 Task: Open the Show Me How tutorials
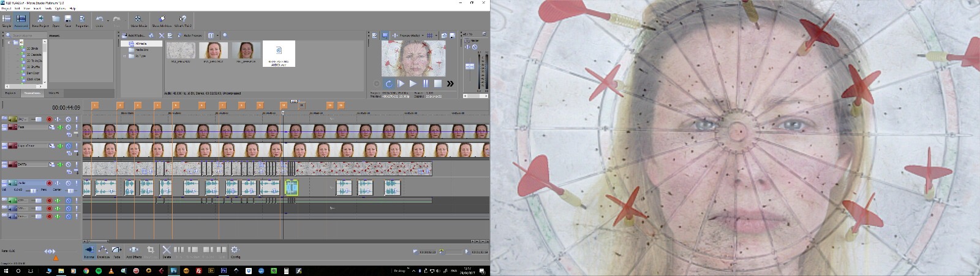point(162,21)
